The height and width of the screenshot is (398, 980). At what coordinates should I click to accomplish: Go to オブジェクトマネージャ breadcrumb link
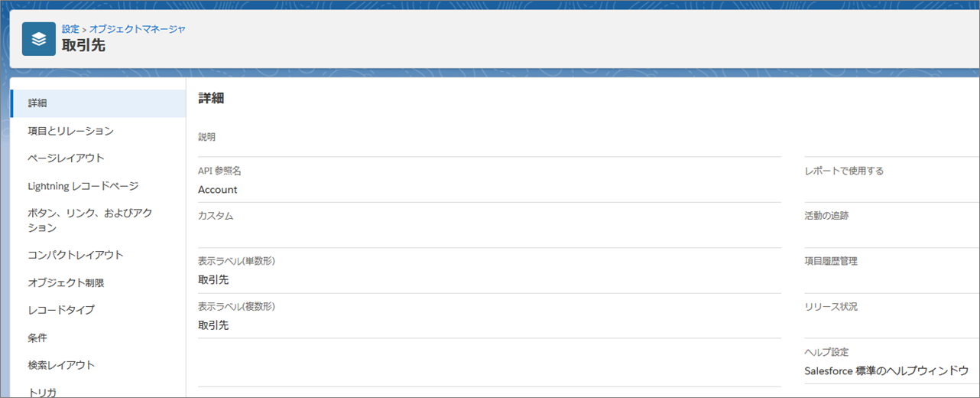[138, 29]
